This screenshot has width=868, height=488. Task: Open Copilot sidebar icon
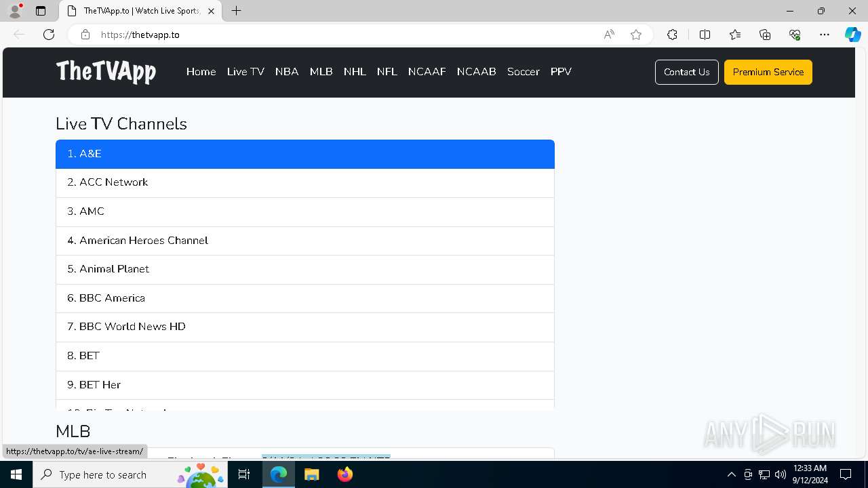[853, 35]
